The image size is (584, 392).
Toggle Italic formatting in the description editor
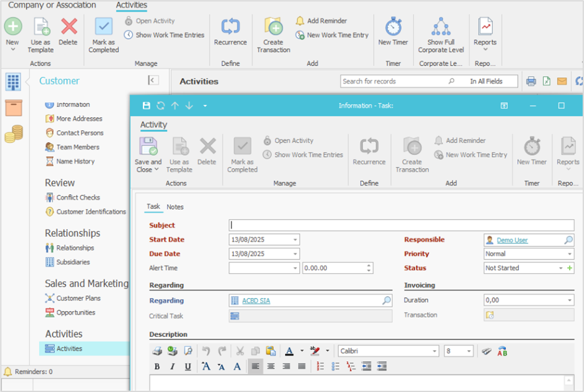[x=172, y=367]
